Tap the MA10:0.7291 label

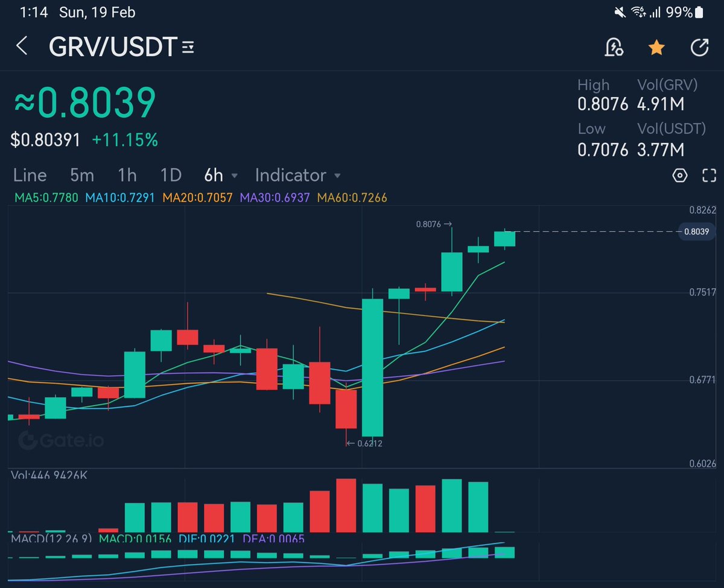(120, 197)
